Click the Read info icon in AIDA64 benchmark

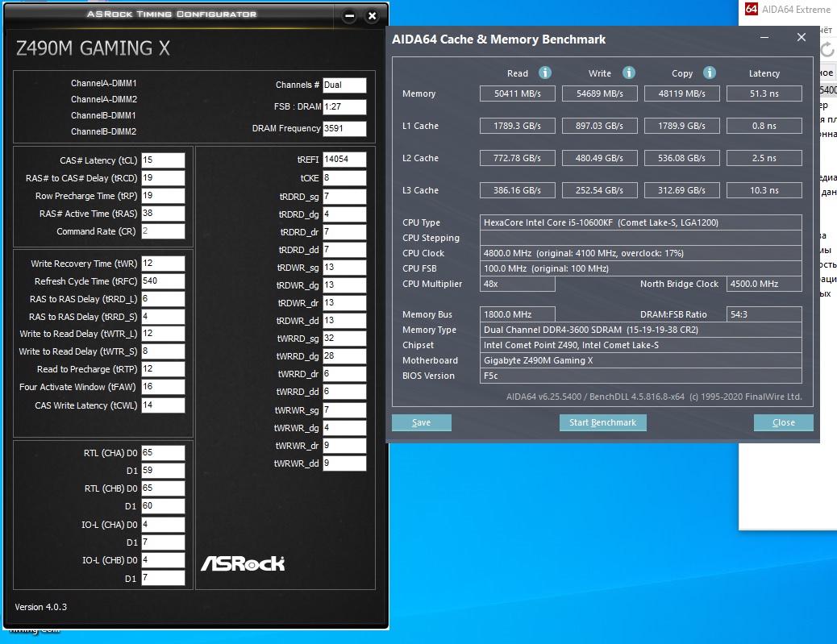544,73
